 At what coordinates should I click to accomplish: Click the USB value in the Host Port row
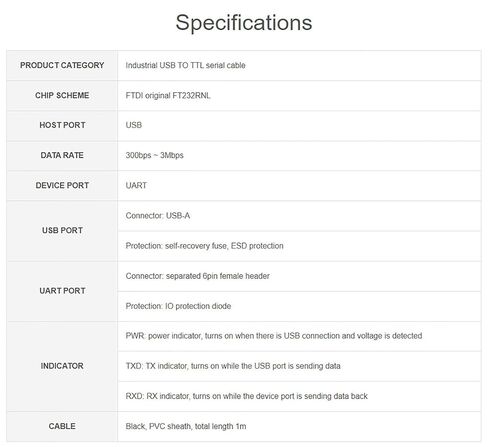point(134,125)
